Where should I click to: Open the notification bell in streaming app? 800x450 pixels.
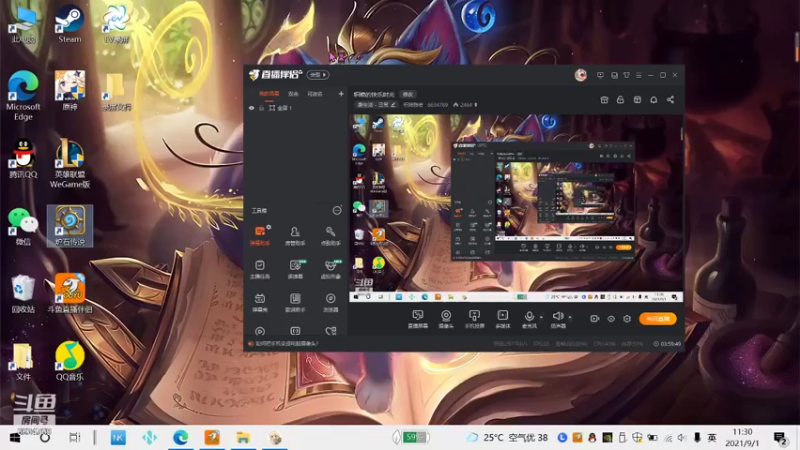[654, 99]
